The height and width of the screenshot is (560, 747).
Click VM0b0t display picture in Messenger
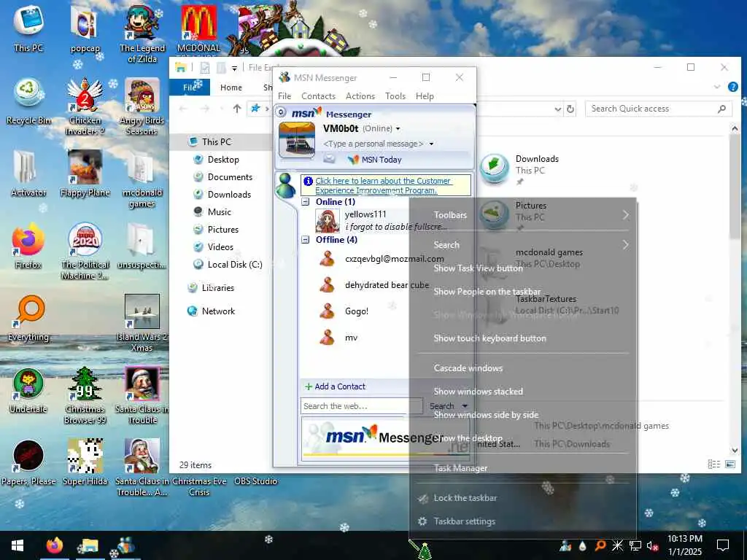point(296,139)
